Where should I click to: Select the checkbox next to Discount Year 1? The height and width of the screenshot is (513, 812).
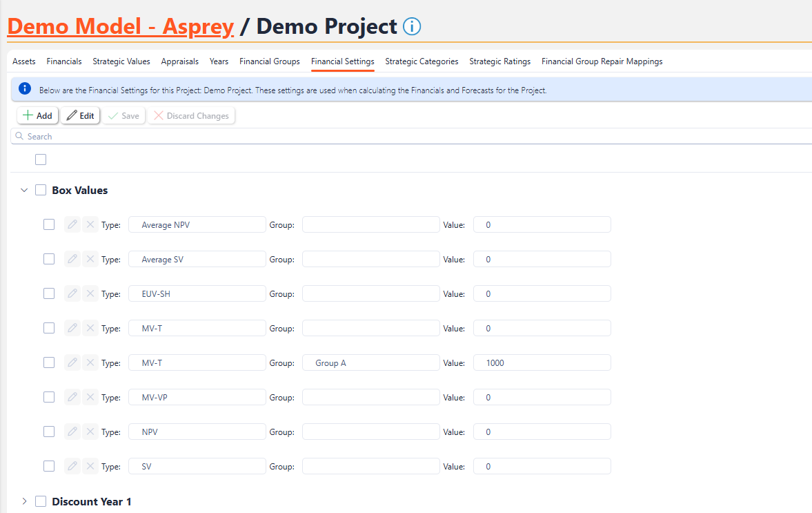[41, 501]
